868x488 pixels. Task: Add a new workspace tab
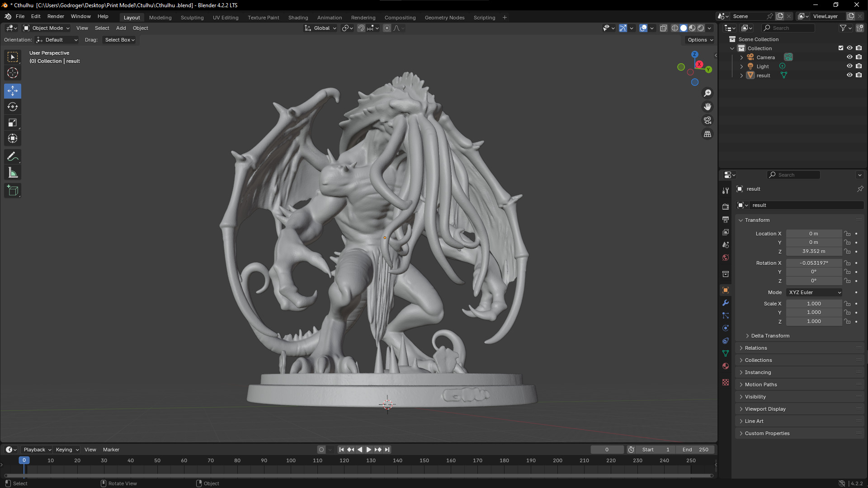pyautogui.click(x=505, y=18)
